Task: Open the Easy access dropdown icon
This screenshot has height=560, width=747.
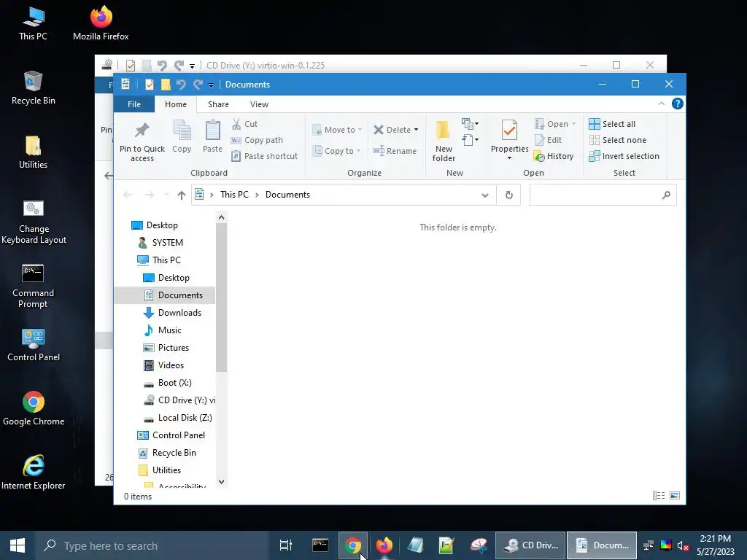Action: tap(470, 139)
